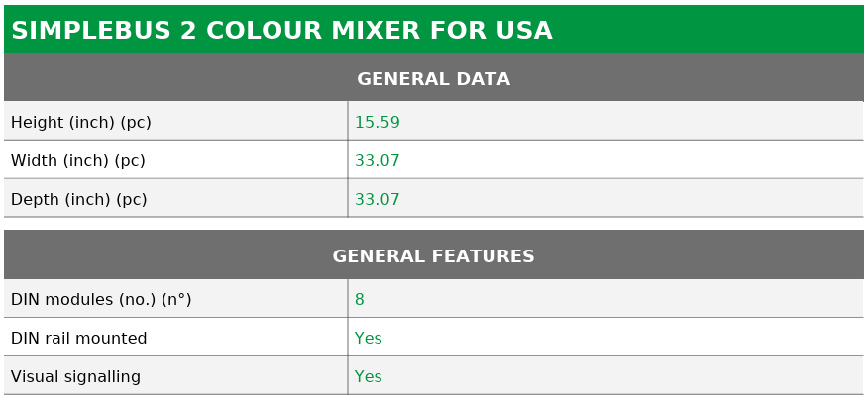Click the DIN modules (no.) label

pyautogui.click(x=101, y=299)
